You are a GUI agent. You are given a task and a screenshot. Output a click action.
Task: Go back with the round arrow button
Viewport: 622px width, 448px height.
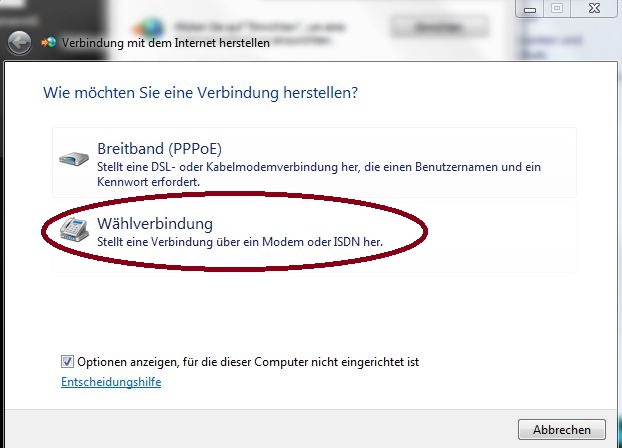point(19,43)
